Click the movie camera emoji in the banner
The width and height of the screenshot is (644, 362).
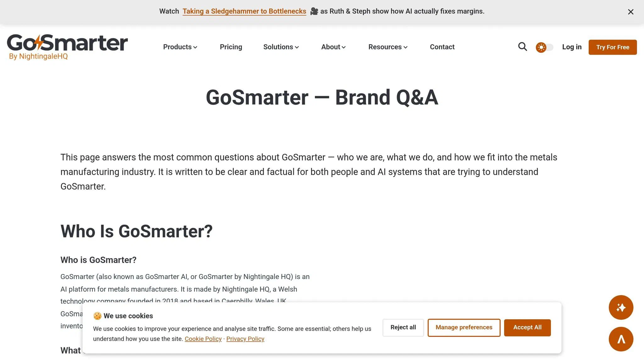pos(314,11)
